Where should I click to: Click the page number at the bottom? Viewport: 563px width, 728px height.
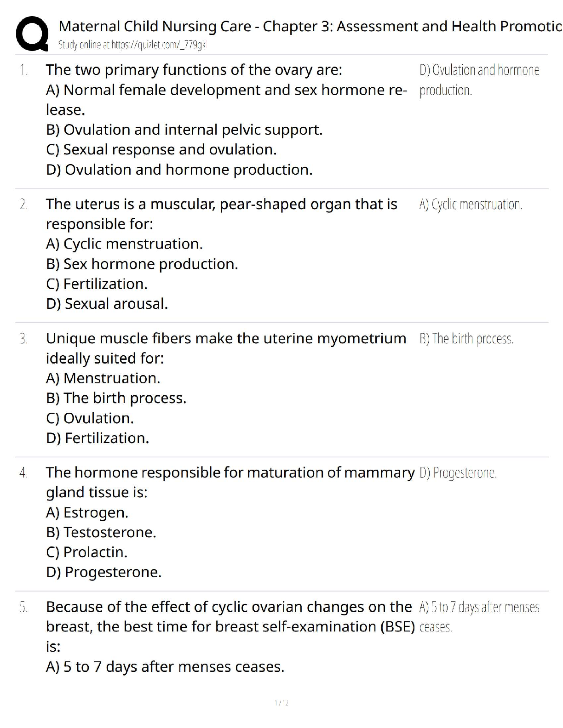click(x=281, y=703)
